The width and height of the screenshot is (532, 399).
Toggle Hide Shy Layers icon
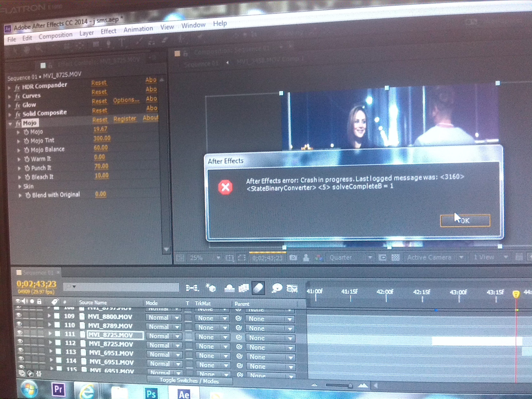coord(229,288)
